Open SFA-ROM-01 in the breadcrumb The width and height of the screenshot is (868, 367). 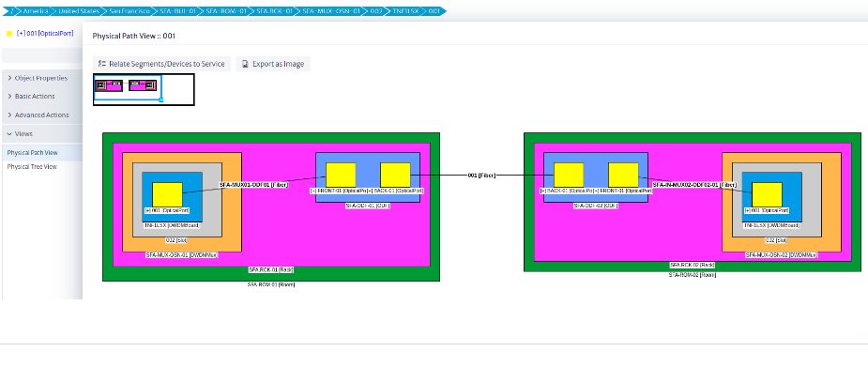226,11
